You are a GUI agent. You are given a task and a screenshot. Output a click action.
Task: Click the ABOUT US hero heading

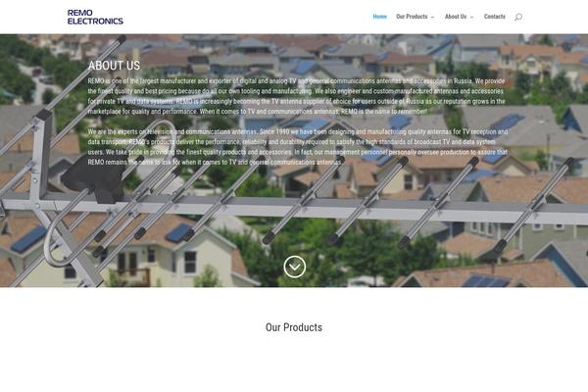[x=114, y=66]
